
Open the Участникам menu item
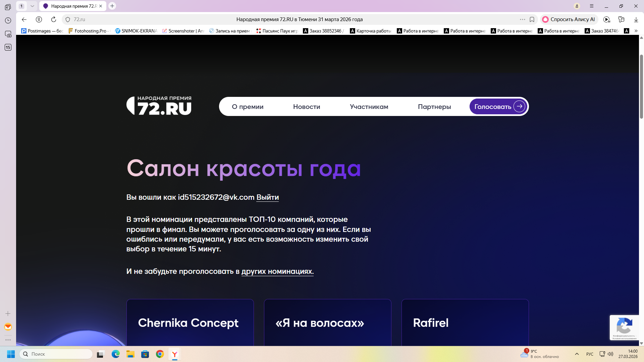(369, 107)
